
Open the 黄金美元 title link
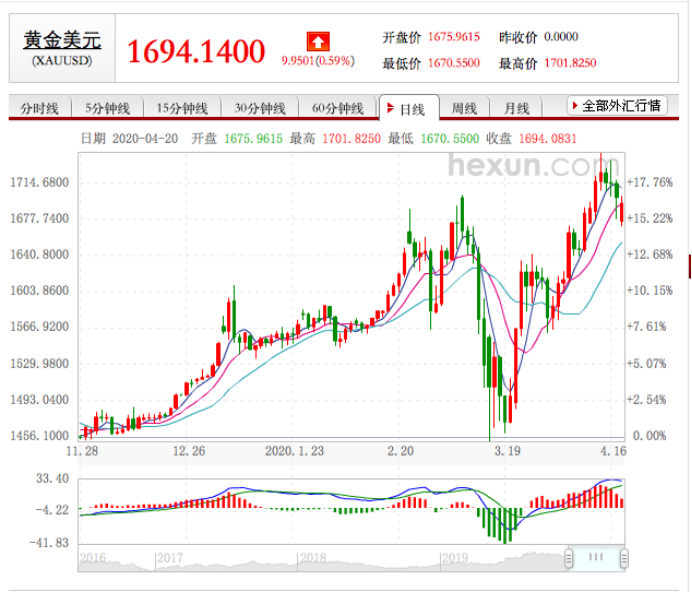(x=62, y=40)
